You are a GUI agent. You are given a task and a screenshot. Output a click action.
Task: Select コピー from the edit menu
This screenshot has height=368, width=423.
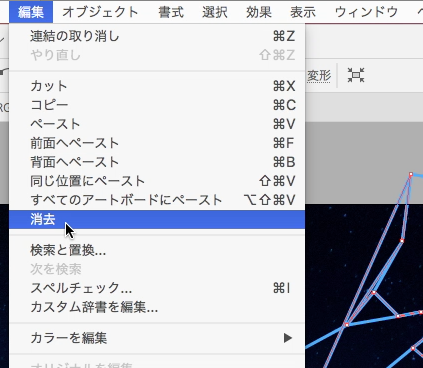pos(157,105)
